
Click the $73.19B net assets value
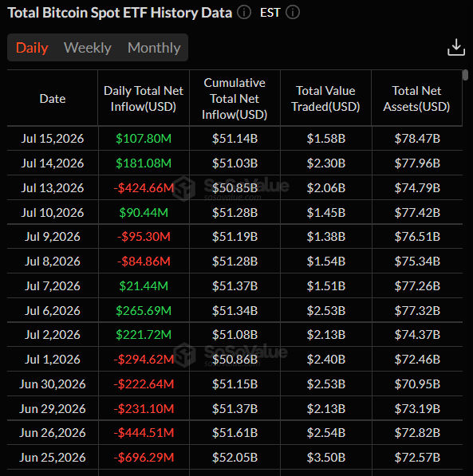point(417,408)
